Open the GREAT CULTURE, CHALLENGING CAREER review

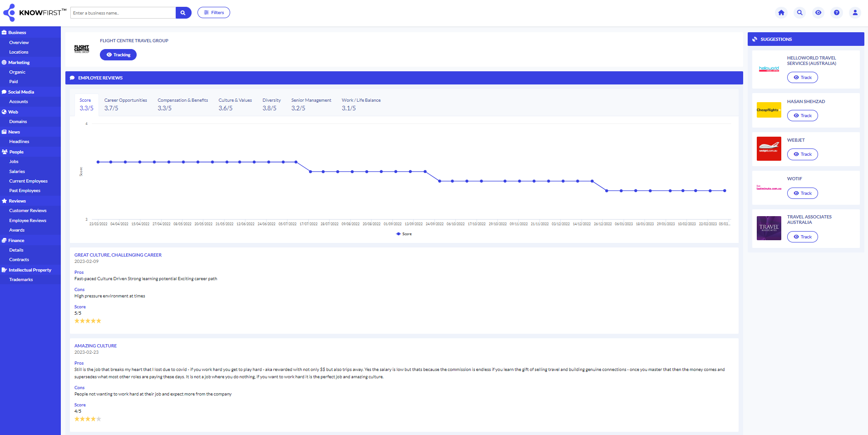(x=118, y=255)
